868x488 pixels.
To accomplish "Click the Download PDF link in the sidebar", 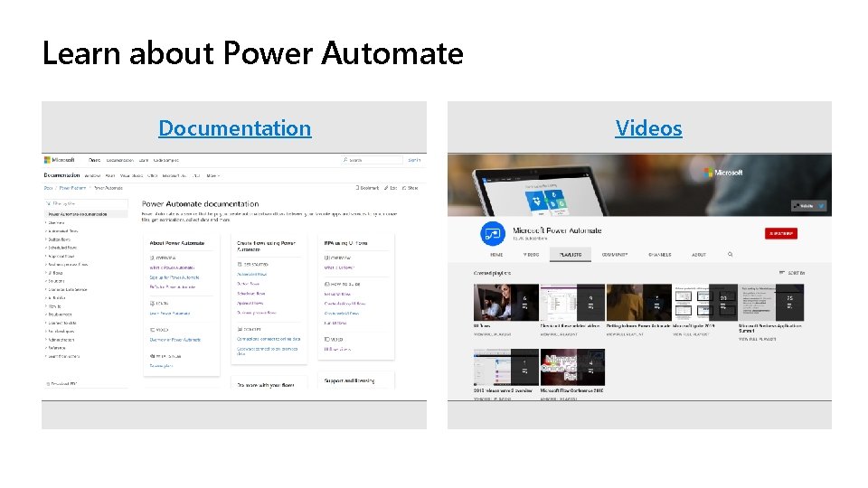I will tap(62, 383).
